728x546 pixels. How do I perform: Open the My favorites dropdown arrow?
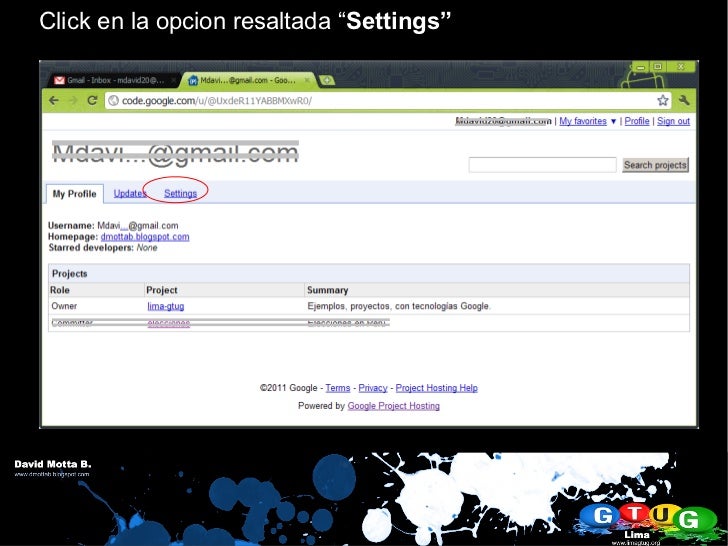(613, 121)
